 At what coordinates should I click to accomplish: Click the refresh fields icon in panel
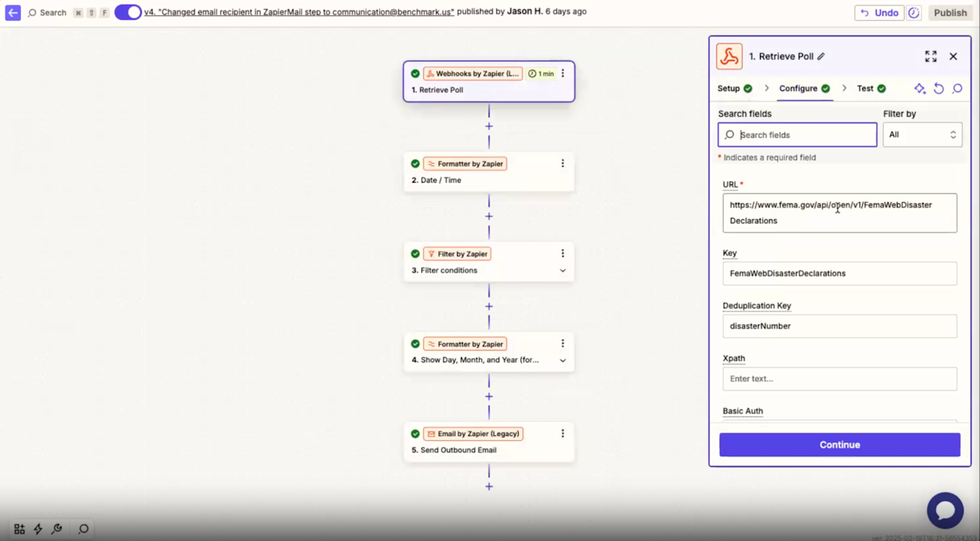click(x=939, y=89)
